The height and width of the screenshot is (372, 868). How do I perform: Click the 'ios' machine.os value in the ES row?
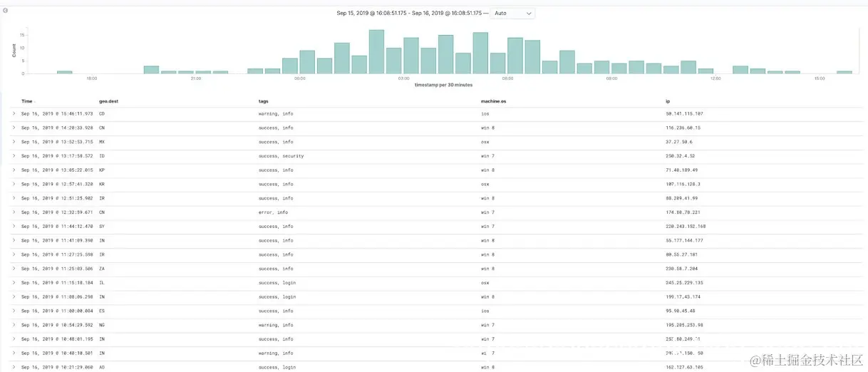pos(485,311)
